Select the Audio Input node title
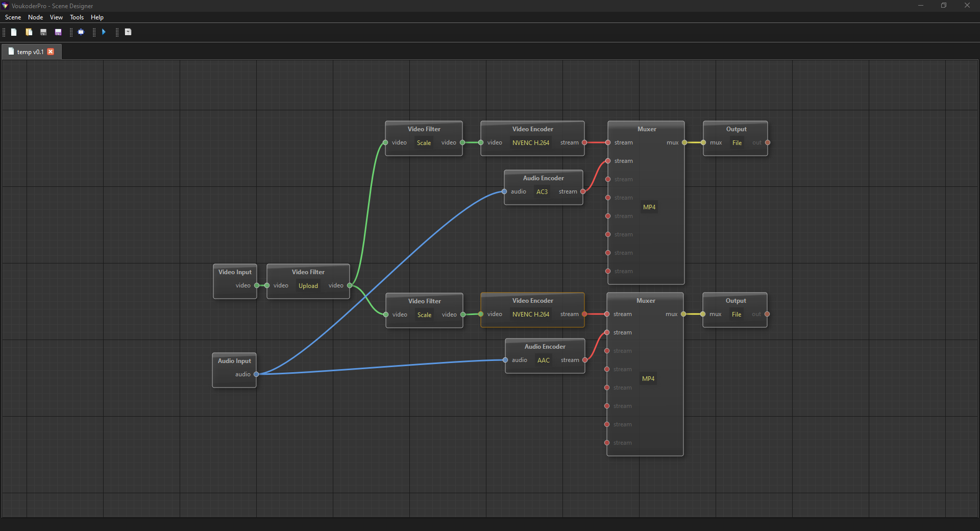 point(234,361)
